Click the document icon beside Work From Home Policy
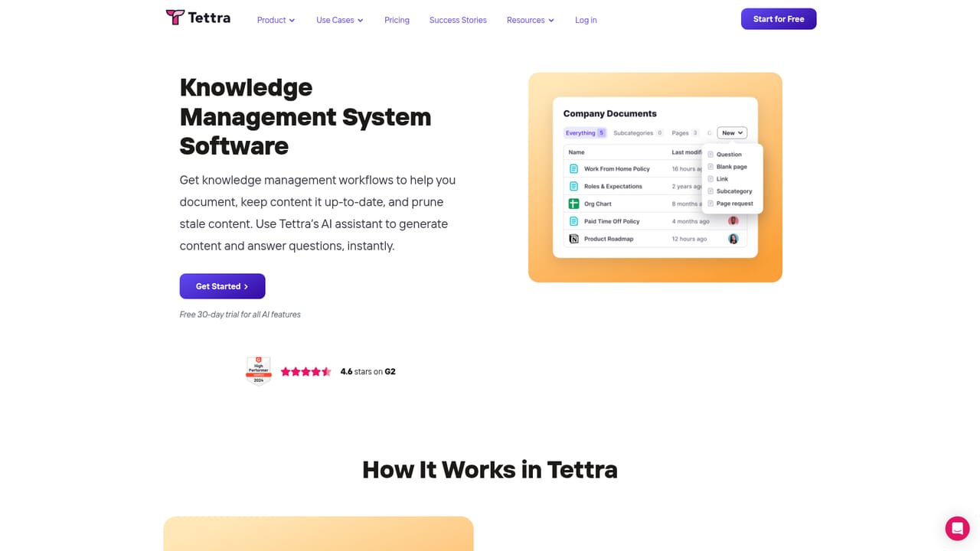980x551 pixels. pyautogui.click(x=573, y=168)
